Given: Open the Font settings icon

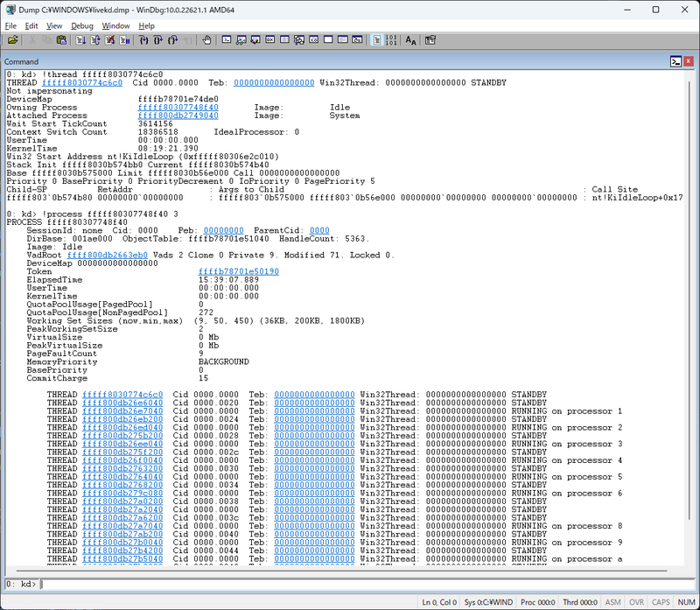Looking at the screenshot, I should 410,40.
